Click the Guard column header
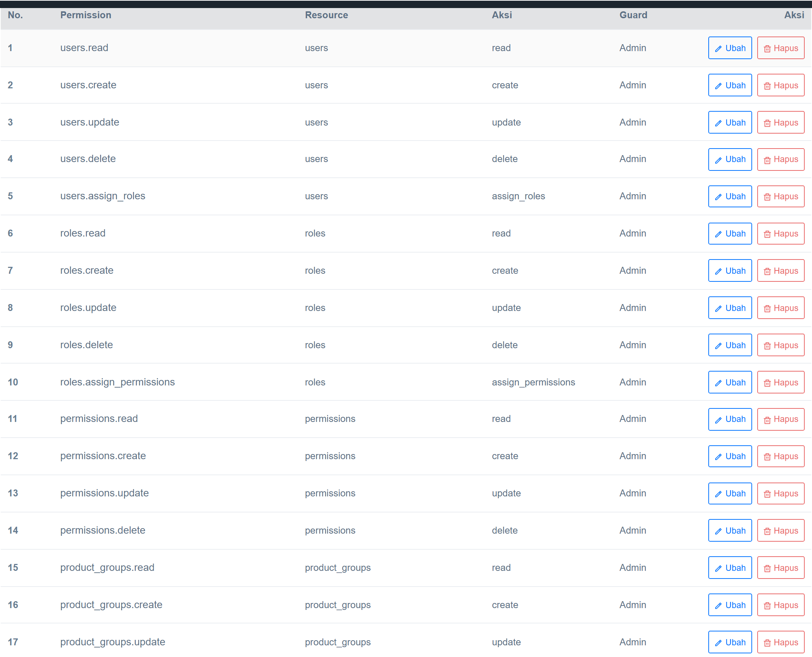812x657 pixels. coord(633,15)
